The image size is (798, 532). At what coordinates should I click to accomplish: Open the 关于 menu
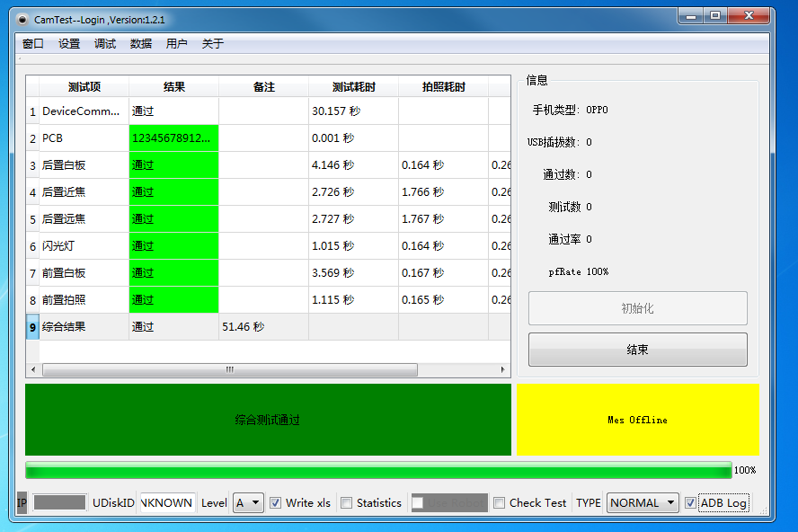(213, 43)
